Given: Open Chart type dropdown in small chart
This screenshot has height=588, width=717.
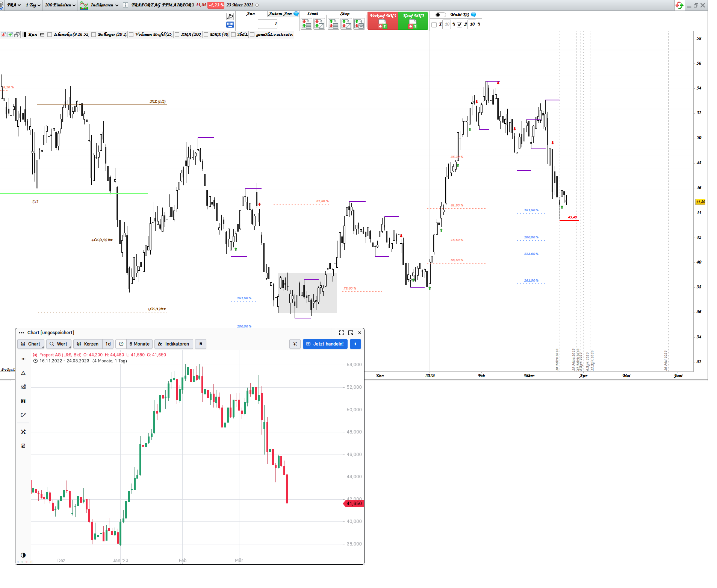Looking at the screenshot, I should [31, 344].
